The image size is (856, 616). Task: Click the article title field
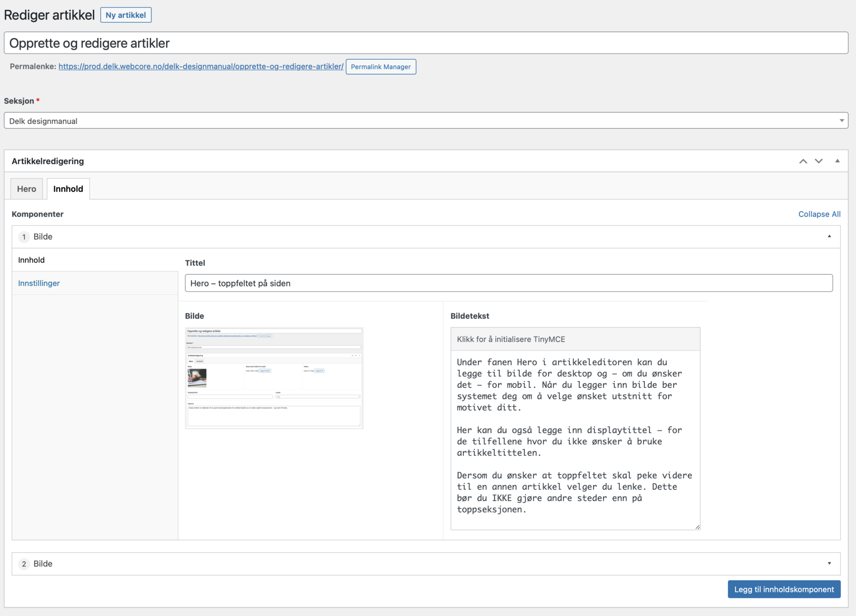pos(426,43)
